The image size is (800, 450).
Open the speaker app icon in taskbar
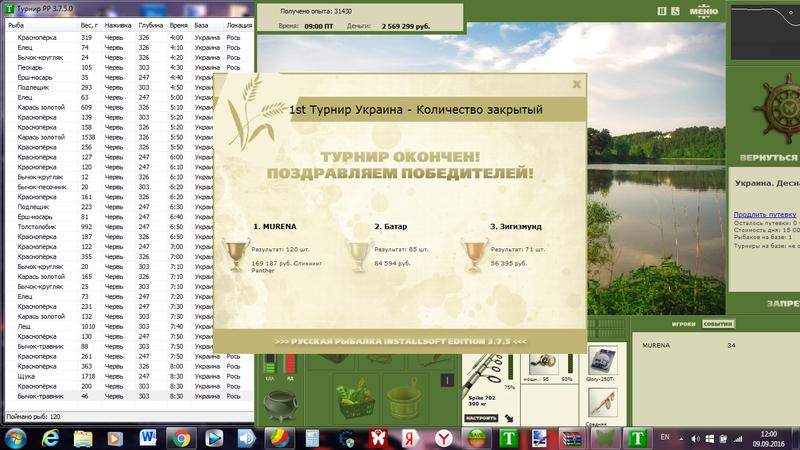point(246,439)
